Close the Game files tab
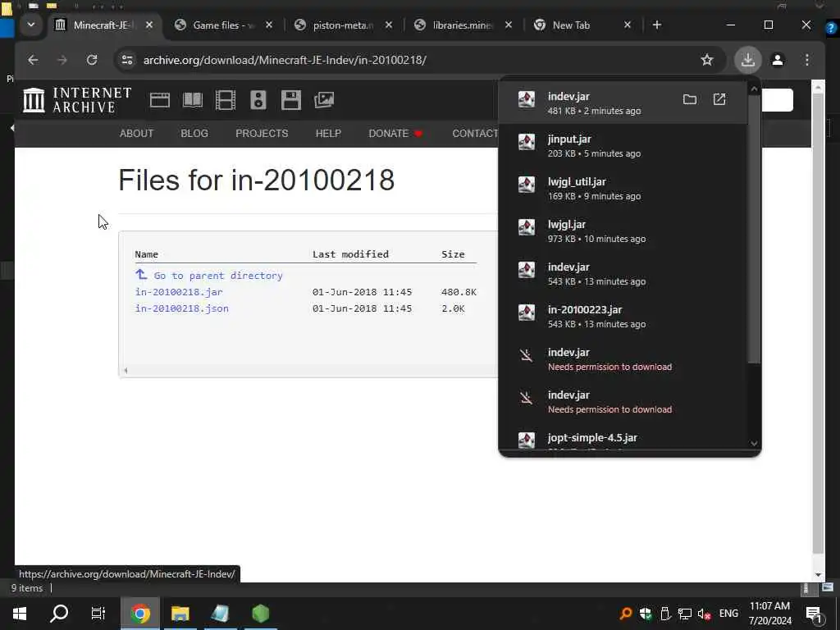This screenshot has width=840, height=630. tap(269, 25)
